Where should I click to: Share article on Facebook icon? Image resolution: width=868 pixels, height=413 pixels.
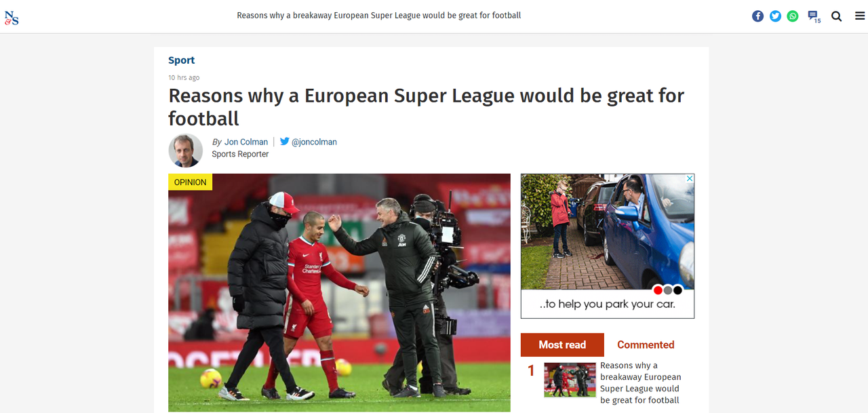pyautogui.click(x=757, y=16)
